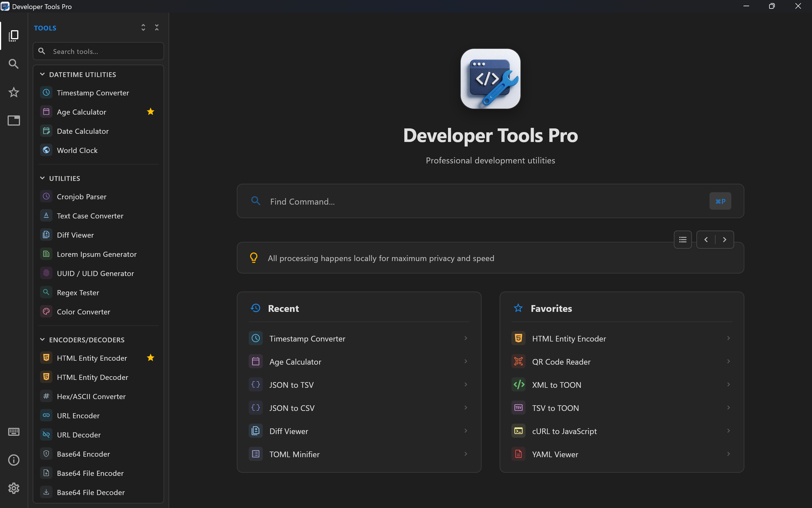The width and height of the screenshot is (812, 508).
Task: Open the settings gear icon
Action: [x=14, y=488]
